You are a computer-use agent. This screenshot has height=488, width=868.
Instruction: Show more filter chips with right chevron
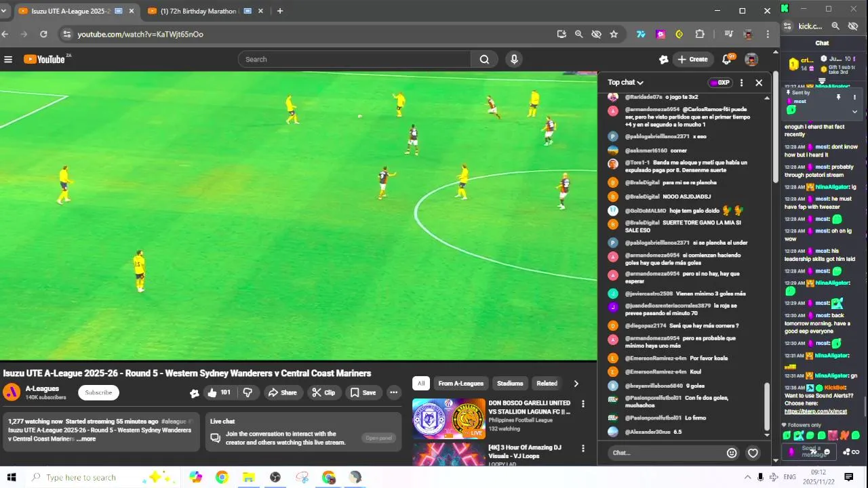pos(576,384)
